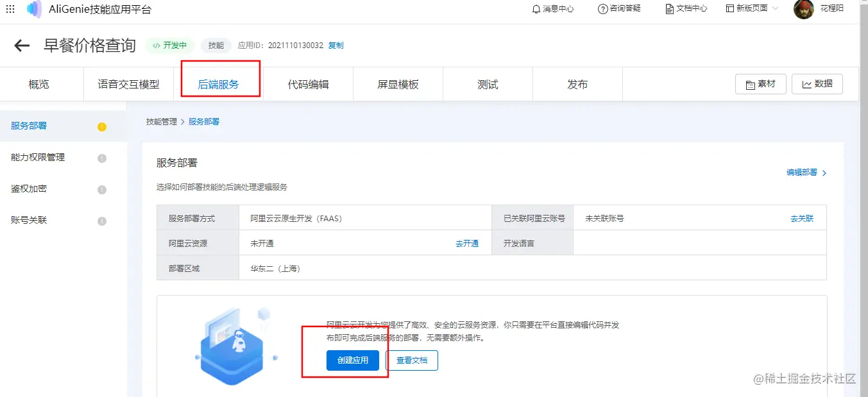Select the 后端服务 tab
868x397 pixels.
[218, 84]
